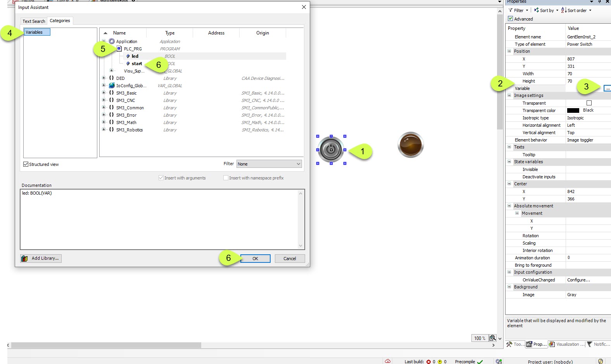611x364 pixels.
Task: Toggle the Structured view checkbox
Action: pos(26,164)
